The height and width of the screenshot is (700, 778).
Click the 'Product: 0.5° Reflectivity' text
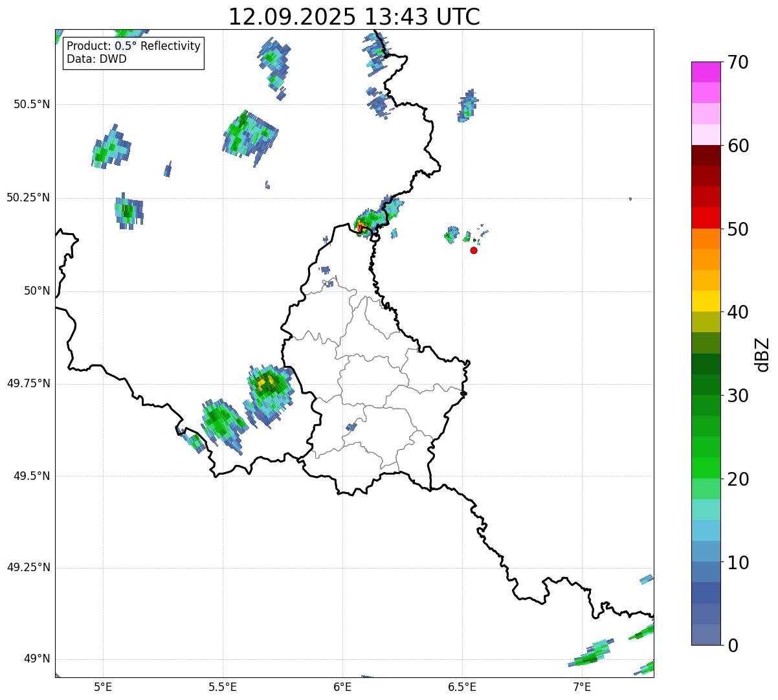tap(133, 47)
